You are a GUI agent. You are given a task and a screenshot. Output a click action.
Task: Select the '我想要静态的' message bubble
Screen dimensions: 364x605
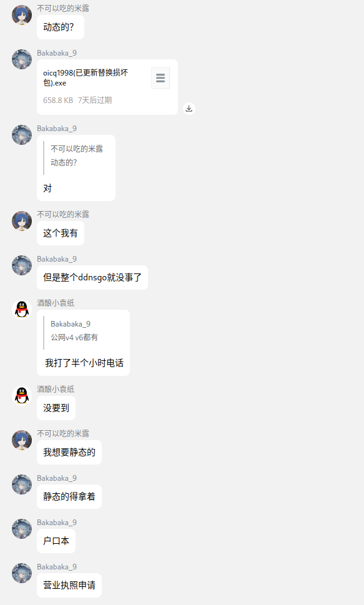tap(69, 452)
